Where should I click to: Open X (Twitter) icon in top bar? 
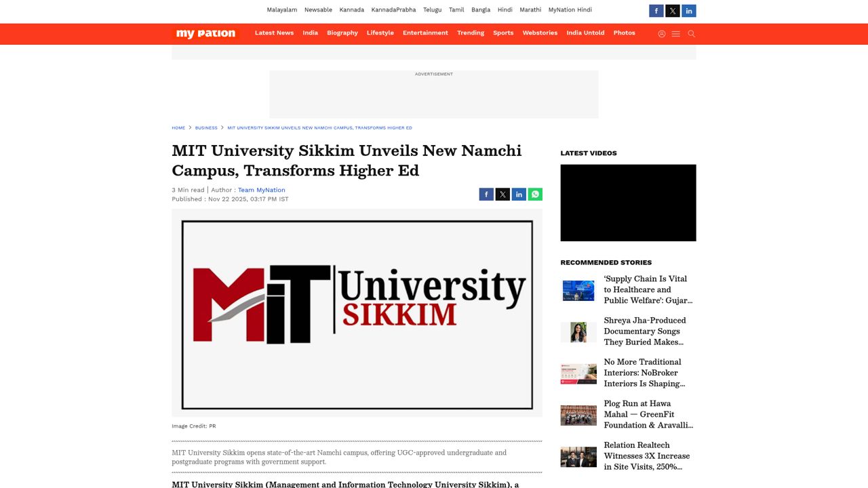(673, 11)
